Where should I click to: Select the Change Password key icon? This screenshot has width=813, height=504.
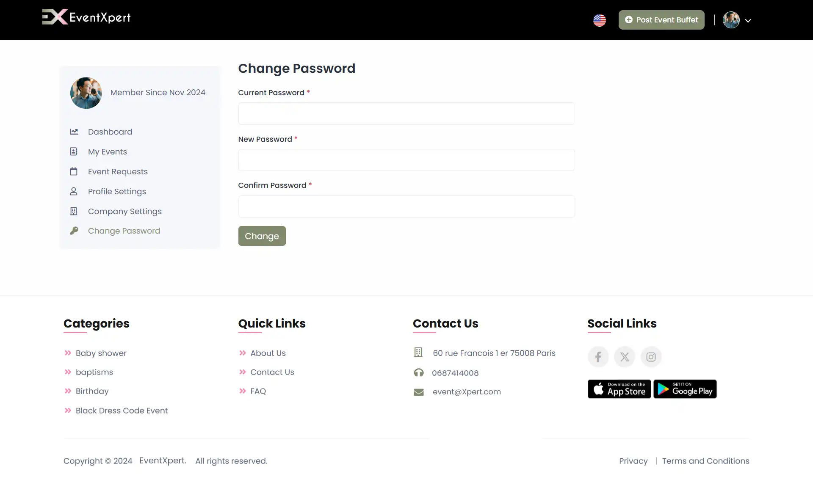pos(74,231)
